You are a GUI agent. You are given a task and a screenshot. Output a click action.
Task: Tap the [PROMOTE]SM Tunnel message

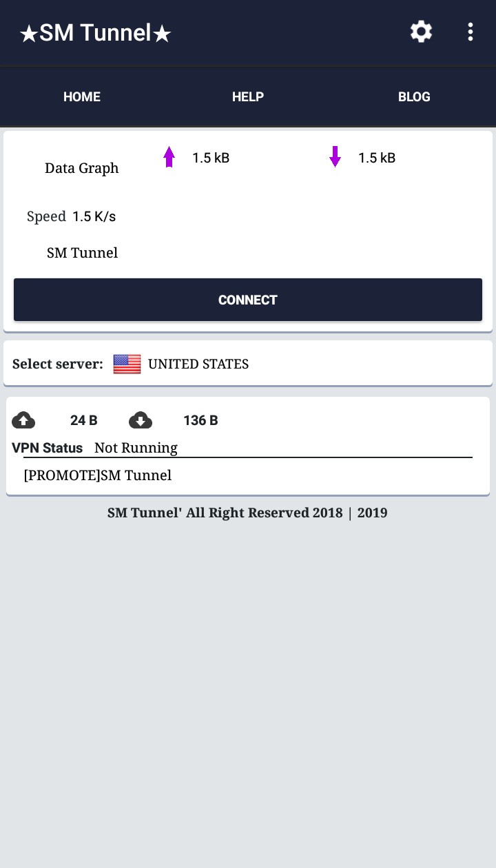pos(97,475)
